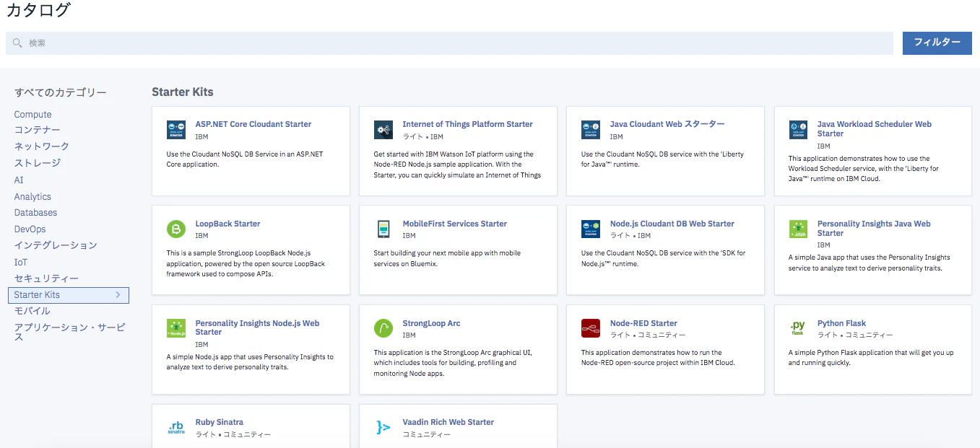Click the ASP.NET Core Cloudant Starter icon
980x448 pixels.
175,130
